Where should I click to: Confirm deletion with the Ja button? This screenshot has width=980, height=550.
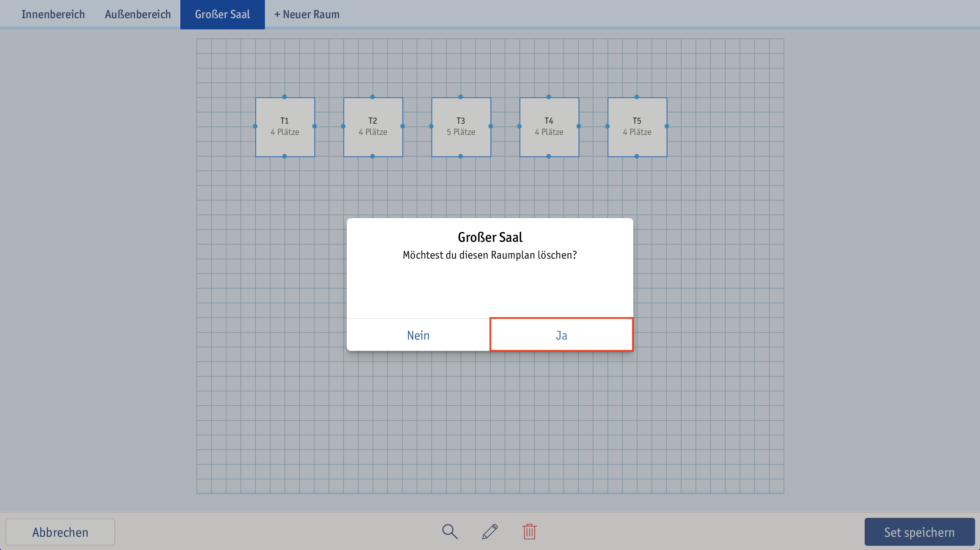561,335
